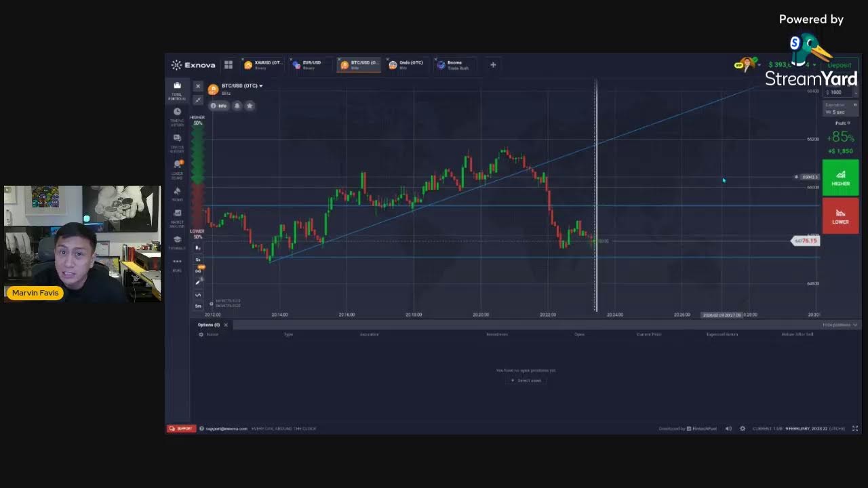The image size is (868, 488).
Task: Open Trading History in the sidebar
Action: [177, 117]
